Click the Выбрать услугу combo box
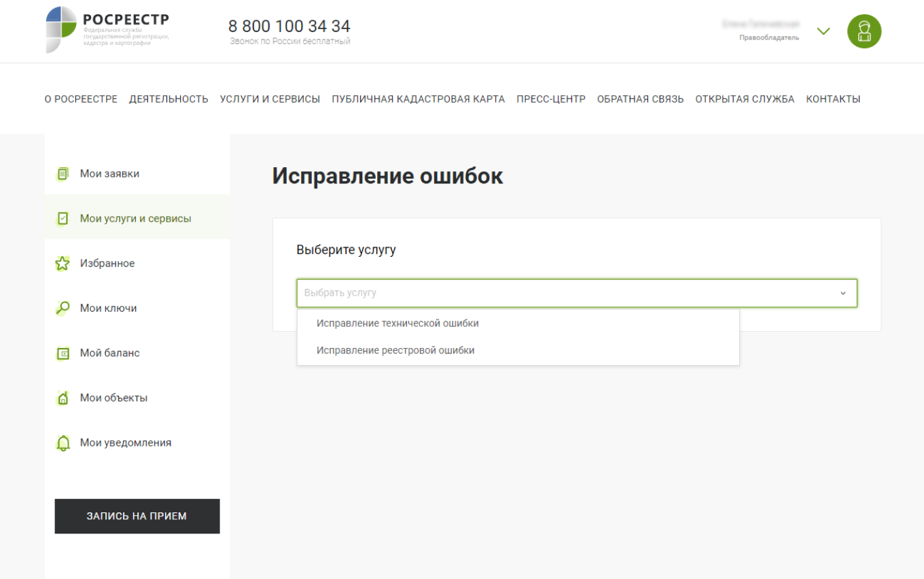 pos(577,293)
